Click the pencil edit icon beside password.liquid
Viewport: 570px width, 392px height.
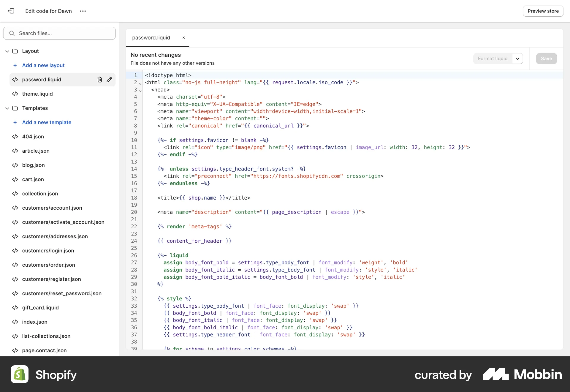coord(109,80)
